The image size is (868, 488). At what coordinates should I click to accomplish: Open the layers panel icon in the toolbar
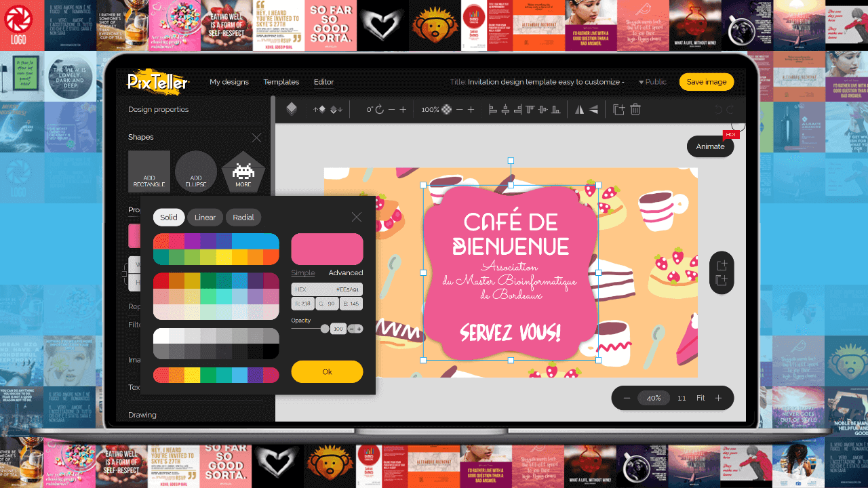click(292, 109)
